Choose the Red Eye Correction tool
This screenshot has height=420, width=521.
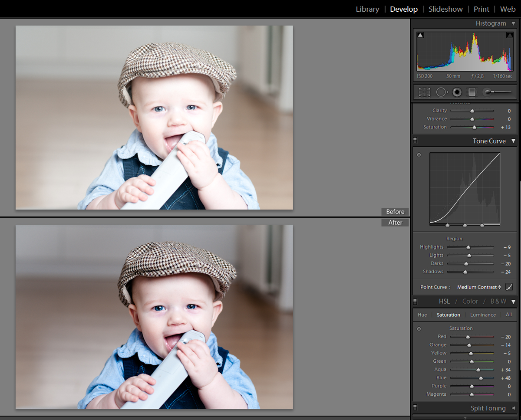pos(457,92)
